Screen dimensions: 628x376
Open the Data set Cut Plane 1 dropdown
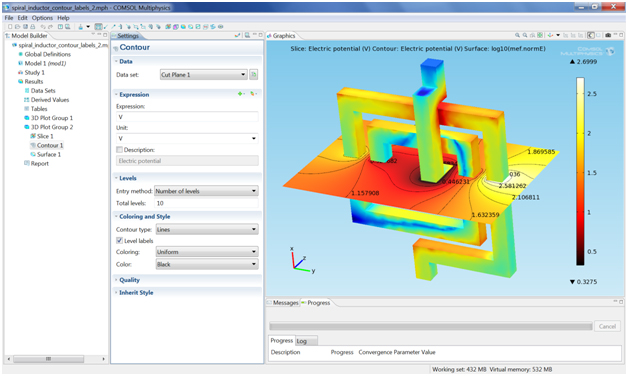point(203,74)
